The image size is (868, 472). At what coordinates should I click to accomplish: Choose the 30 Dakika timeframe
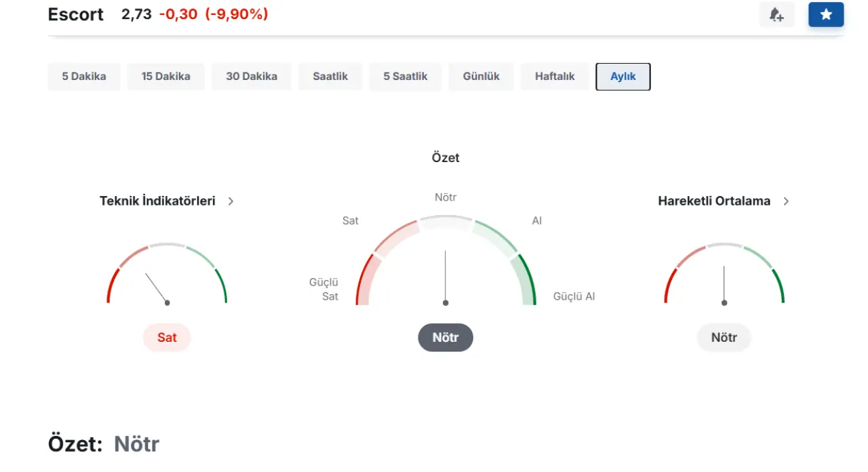[252, 77]
